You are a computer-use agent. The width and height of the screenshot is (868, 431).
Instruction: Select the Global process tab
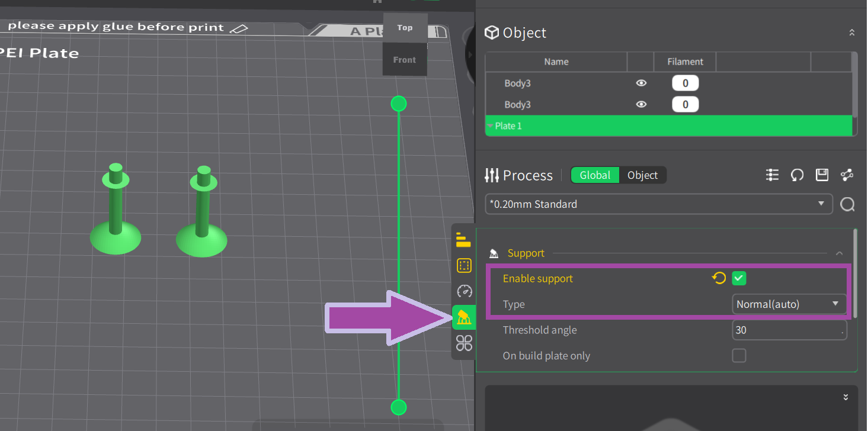coord(595,175)
